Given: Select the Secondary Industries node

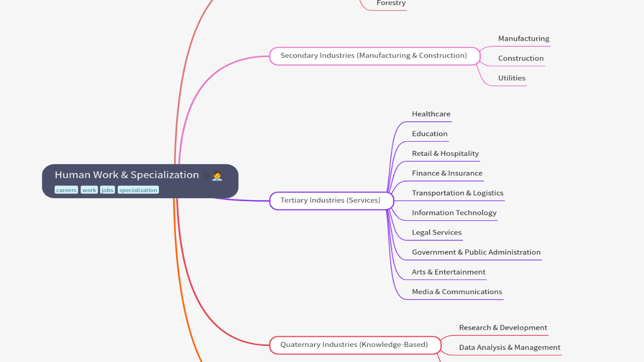Looking at the screenshot, I should (x=374, y=56).
